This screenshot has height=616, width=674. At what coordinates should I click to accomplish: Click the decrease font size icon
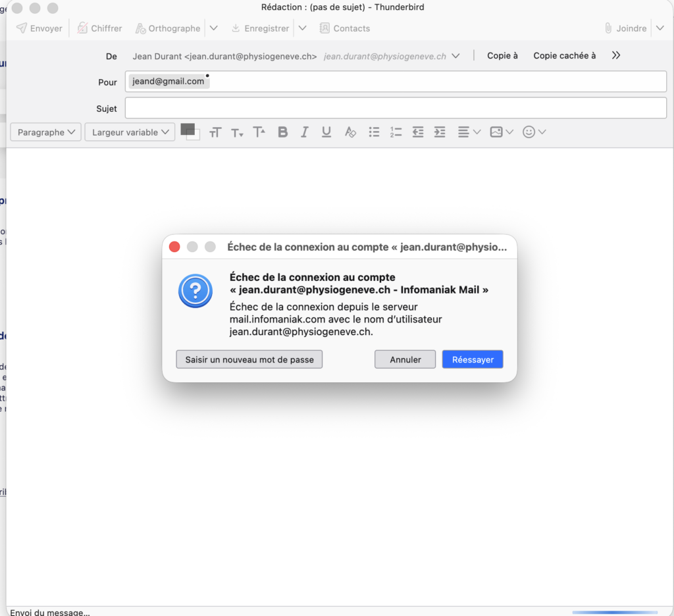[237, 133]
